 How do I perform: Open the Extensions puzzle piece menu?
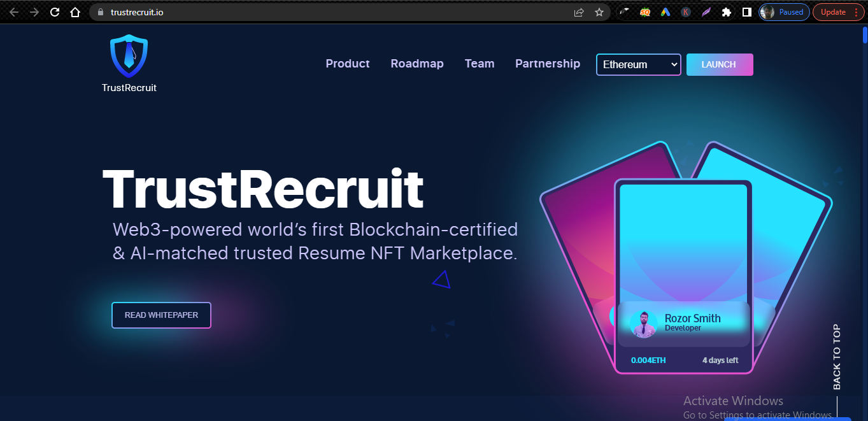(727, 12)
